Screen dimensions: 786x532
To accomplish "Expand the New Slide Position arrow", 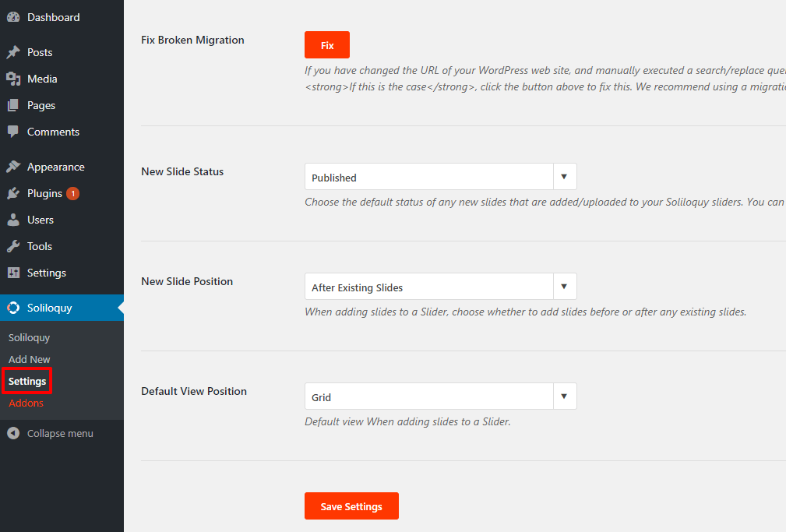I will (565, 287).
